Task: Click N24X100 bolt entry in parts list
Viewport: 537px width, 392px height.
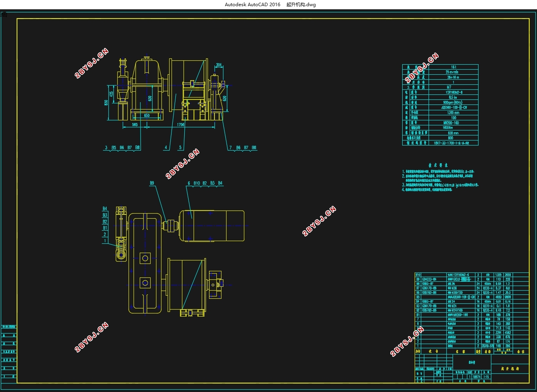Action: pos(455,310)
